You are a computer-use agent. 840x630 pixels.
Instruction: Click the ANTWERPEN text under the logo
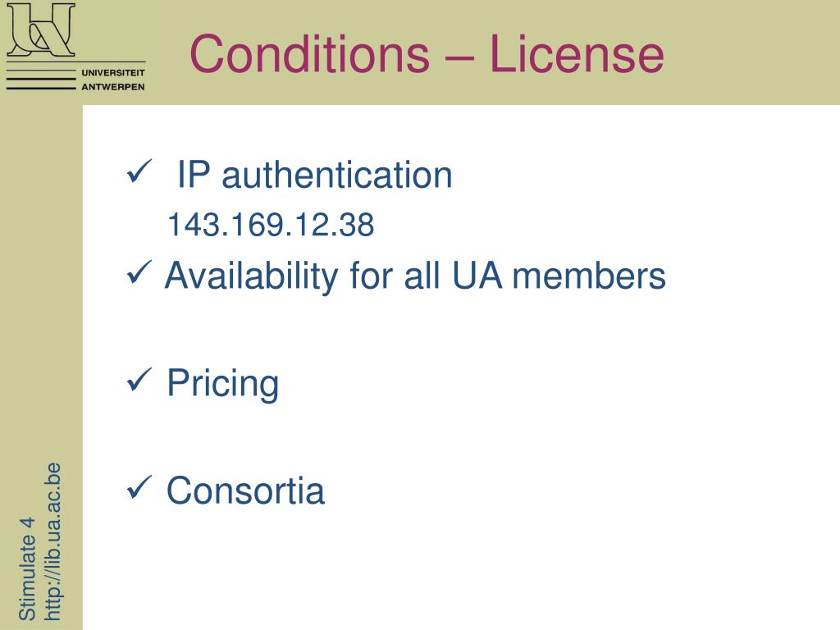click(113, 87)
